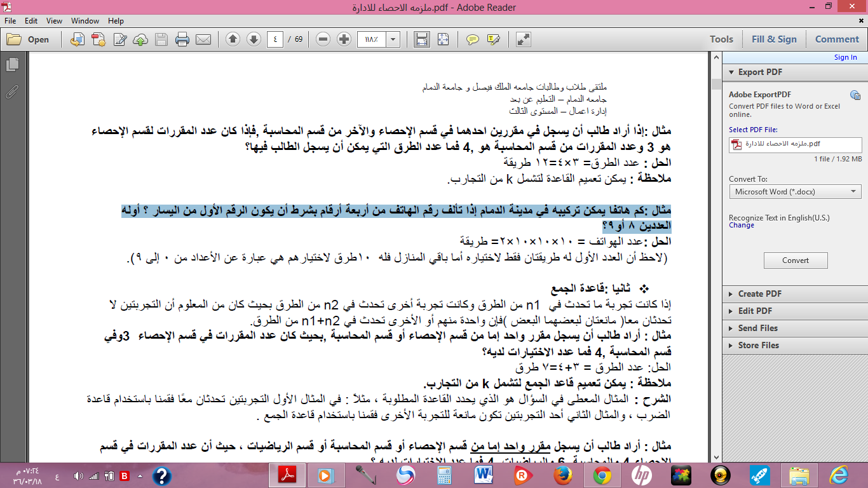Viewport: 868px width, 488px height.
Task: Click the Create PDF online toolbar icon
Action: pyautogui.click(x=98, y=39)
